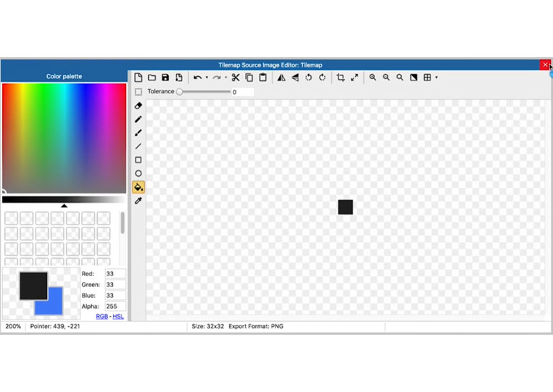Crop the image
Image resolution: width=553 pixels, height=392 pixels.
(x=341, y=78)
